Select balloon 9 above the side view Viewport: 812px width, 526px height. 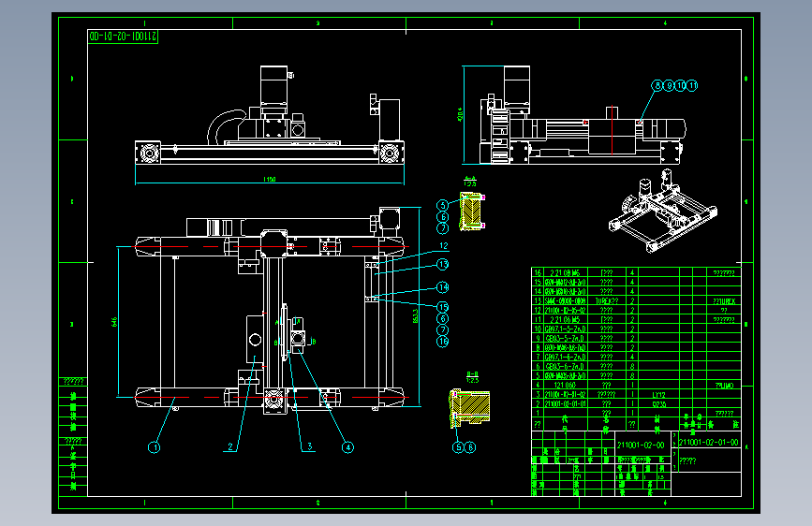[669, 85]
